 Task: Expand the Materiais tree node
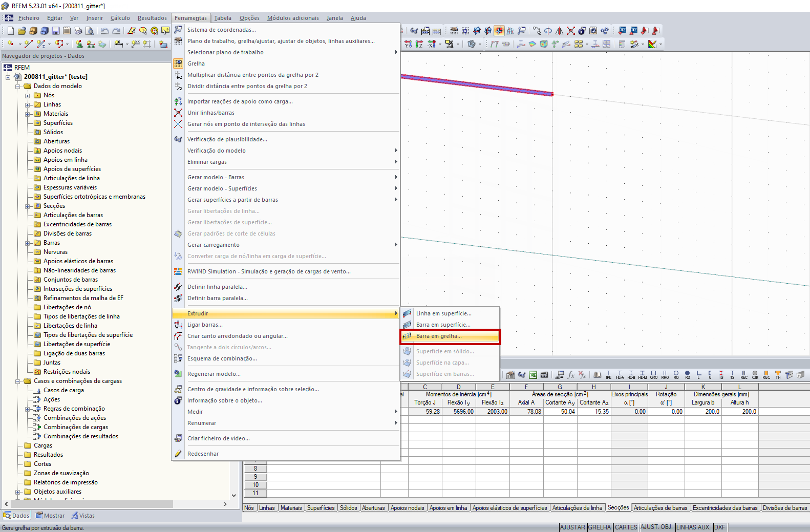coord(28,114)
